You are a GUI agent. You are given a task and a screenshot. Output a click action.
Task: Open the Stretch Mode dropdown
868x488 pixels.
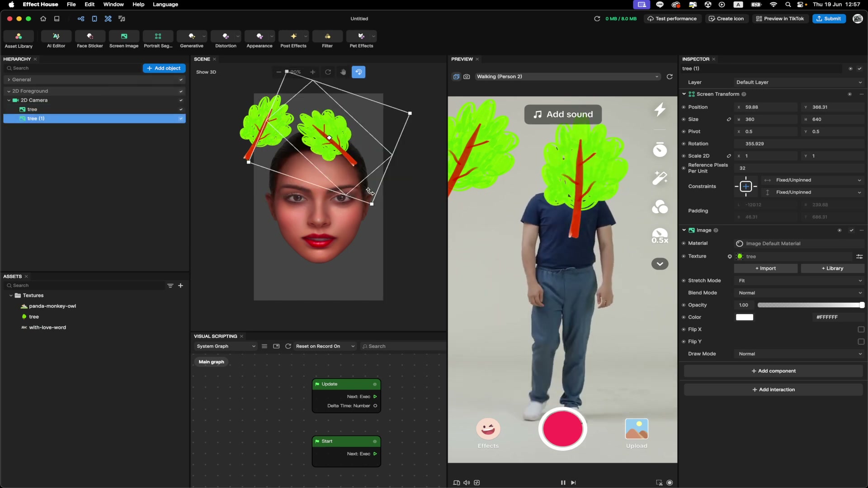click(799, 281)
